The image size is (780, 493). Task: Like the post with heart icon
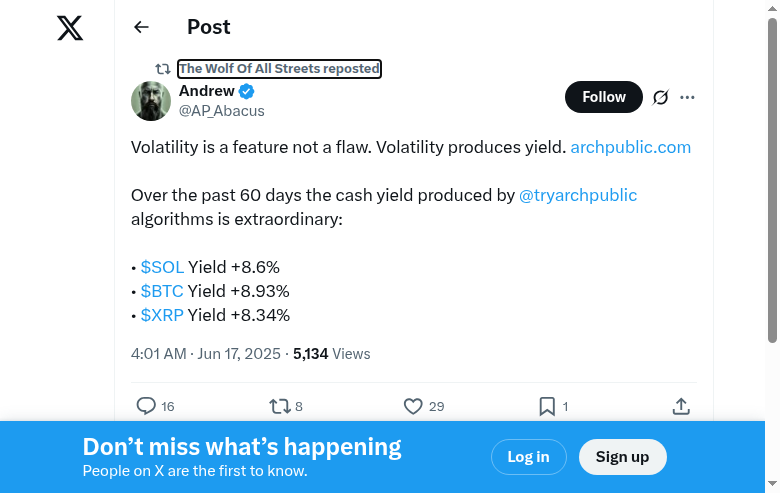tap(413, 406)
